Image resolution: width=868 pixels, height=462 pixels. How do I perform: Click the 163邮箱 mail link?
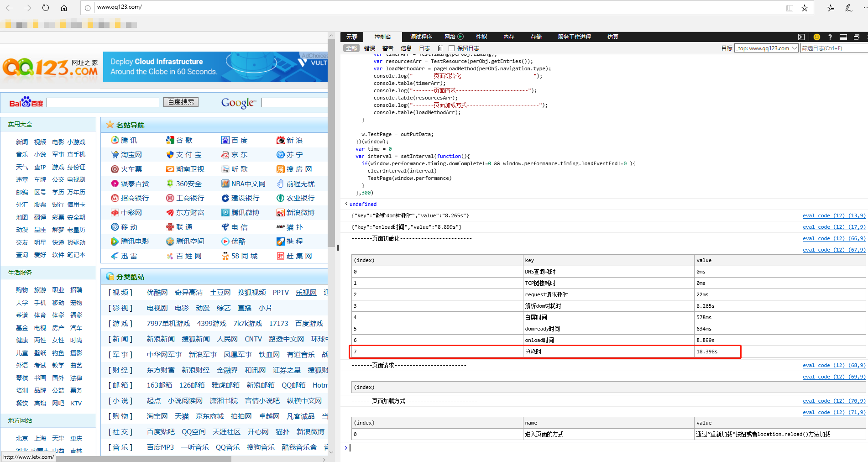[159, 385]
